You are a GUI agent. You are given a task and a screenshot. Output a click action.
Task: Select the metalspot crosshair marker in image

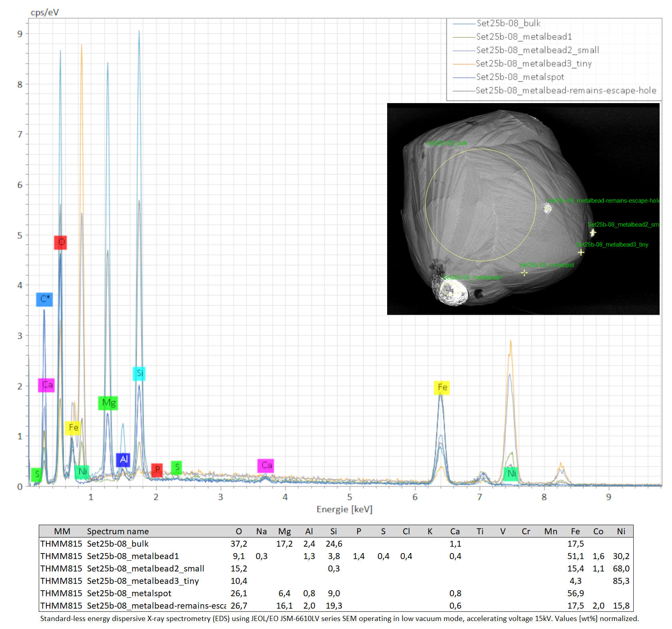coord(524,273)
